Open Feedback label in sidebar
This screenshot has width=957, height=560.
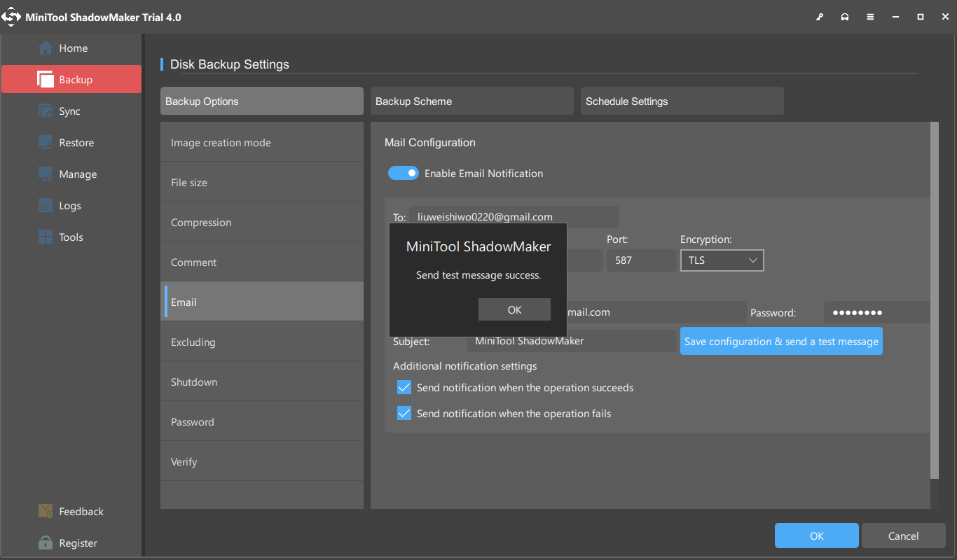[x=81, y=512]
